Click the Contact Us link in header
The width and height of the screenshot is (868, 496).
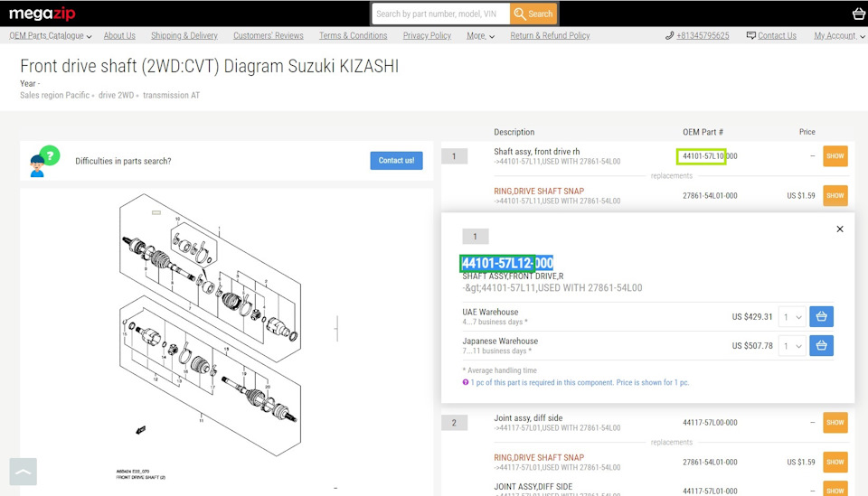point(777,35)
